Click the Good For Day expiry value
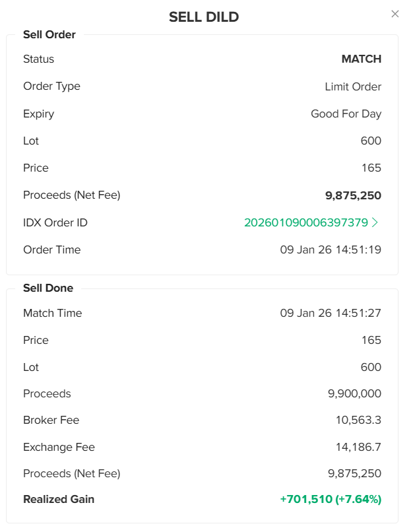Screen dimensions: 415x532 point(346,114)
